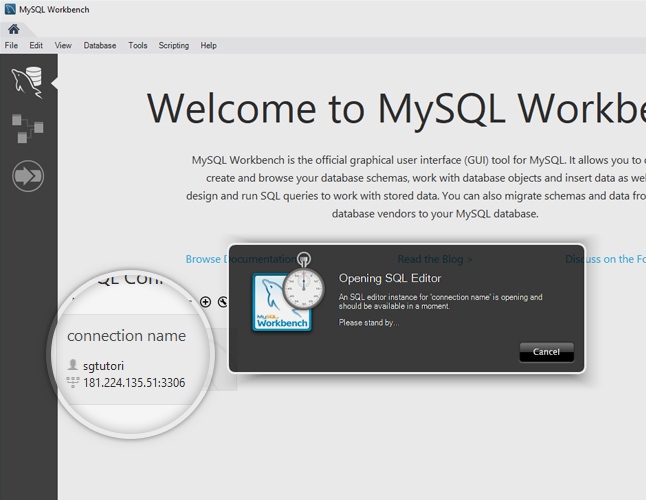Click the 'connection name' connection tile
Viewport: 646px width, 500px height.
(x=132, y=359)
